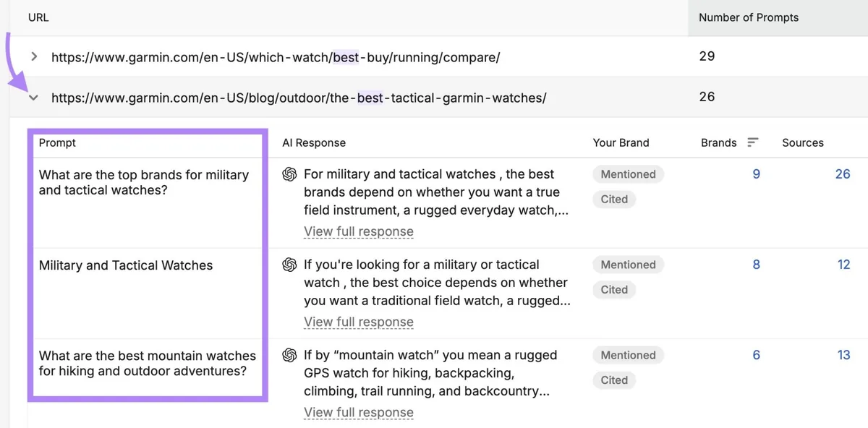Click the 'If by mountain watch' response text
868x428 pixels.
point(430,373)
